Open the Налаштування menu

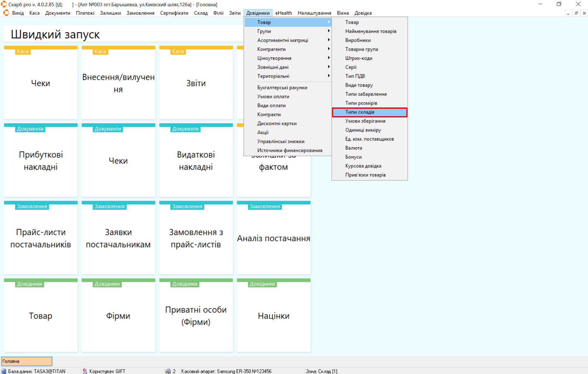coord(314,13)
